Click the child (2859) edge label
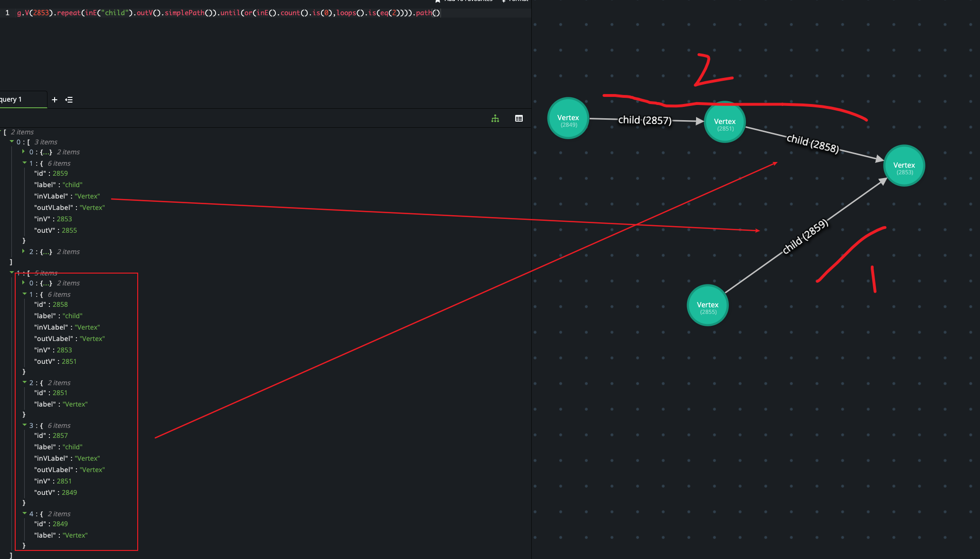The image size is (980, 559). [x=805, y=237]
